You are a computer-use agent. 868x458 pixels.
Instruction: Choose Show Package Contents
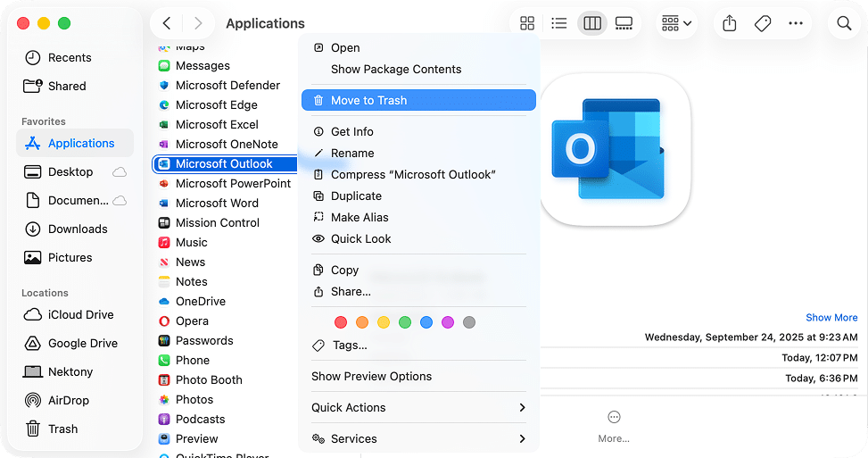(x=418, y=70)
